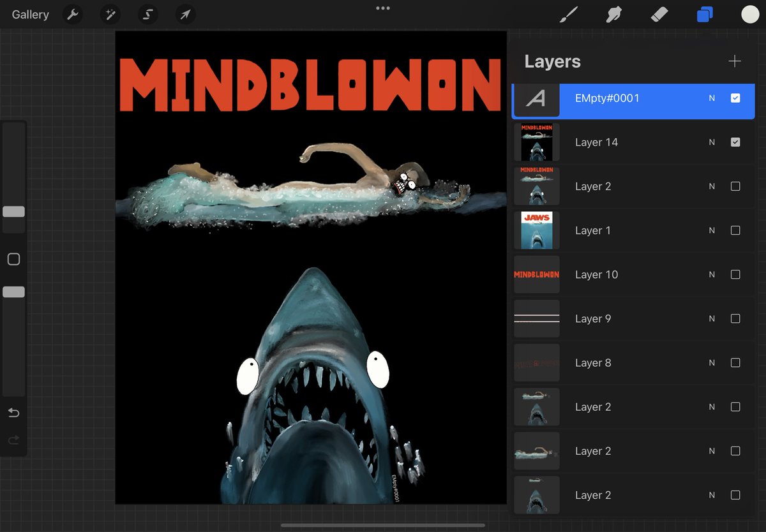Open blend mode N for Layer 2 under Layer 8

pos(712,407)
